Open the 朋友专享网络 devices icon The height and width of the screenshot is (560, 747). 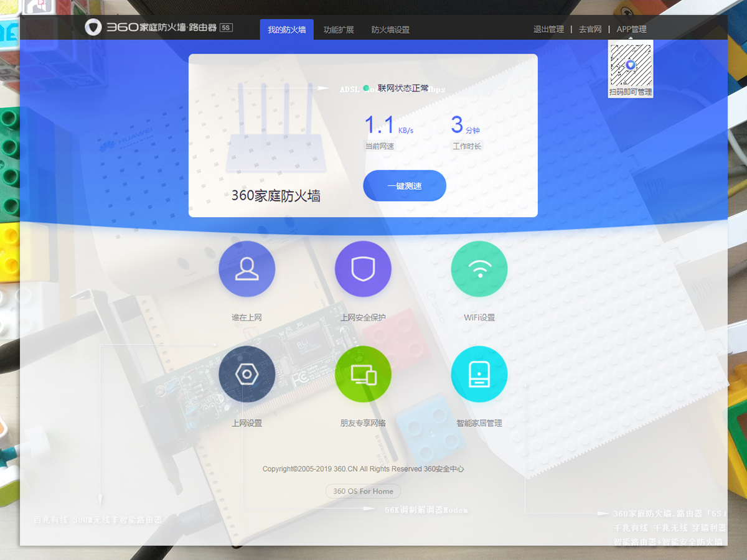click(363, 374)
